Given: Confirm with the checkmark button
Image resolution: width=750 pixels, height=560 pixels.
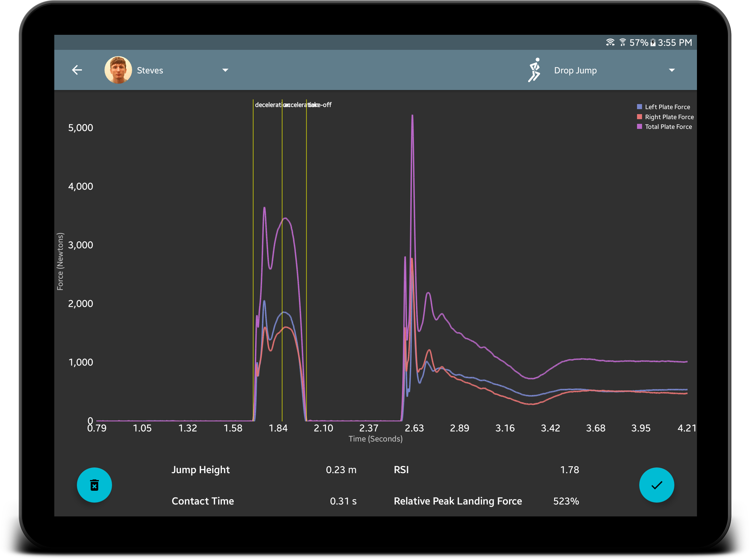Looking at the screenshot, I should click(x=656, y=485).
